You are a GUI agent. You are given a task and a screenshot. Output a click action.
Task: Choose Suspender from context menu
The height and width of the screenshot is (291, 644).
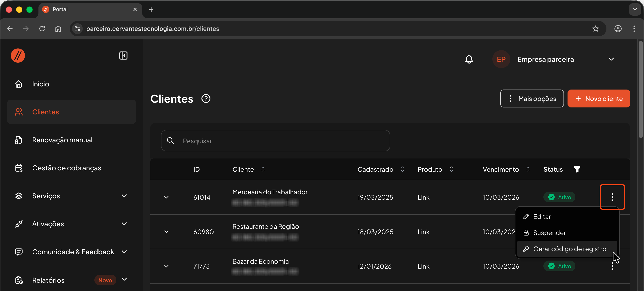coord(549,233)
